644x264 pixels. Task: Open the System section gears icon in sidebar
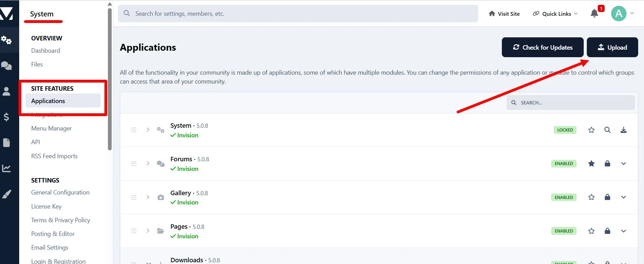pyautogui.click(x=7, y=40)
